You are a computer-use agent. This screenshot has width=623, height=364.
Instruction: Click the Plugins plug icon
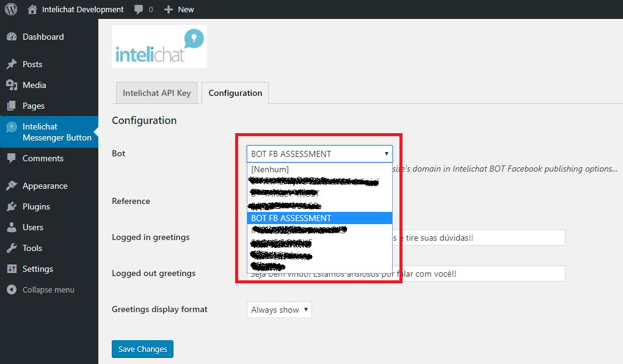[x=12, y=206]
